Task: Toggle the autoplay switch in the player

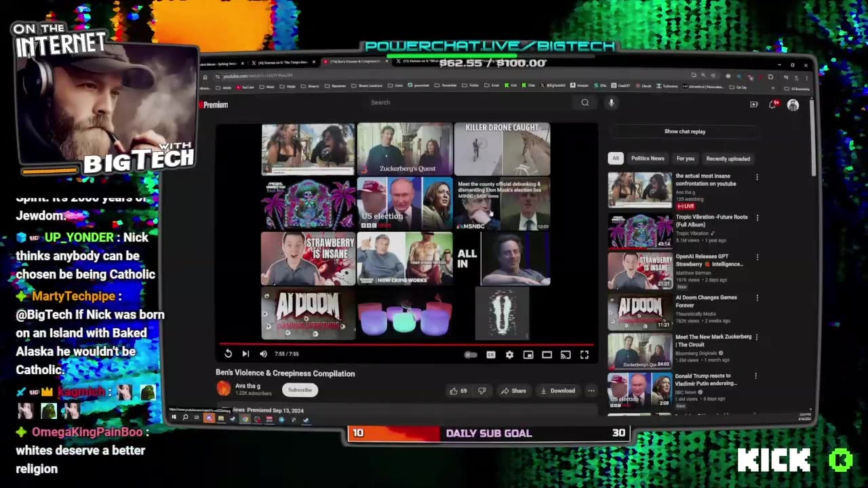Action: click(471, 354)
